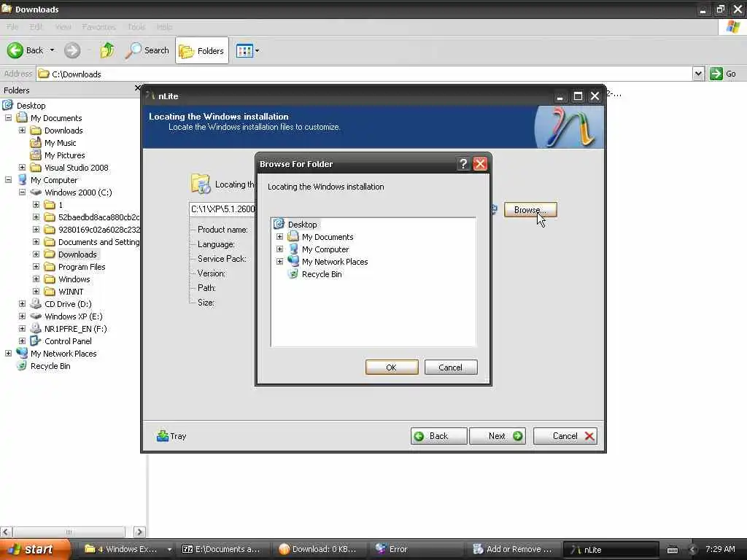Click the tray expand arrow near clock
Image resolution: width=747 pixels, height=560 pixels.
[x=693, y=550]
